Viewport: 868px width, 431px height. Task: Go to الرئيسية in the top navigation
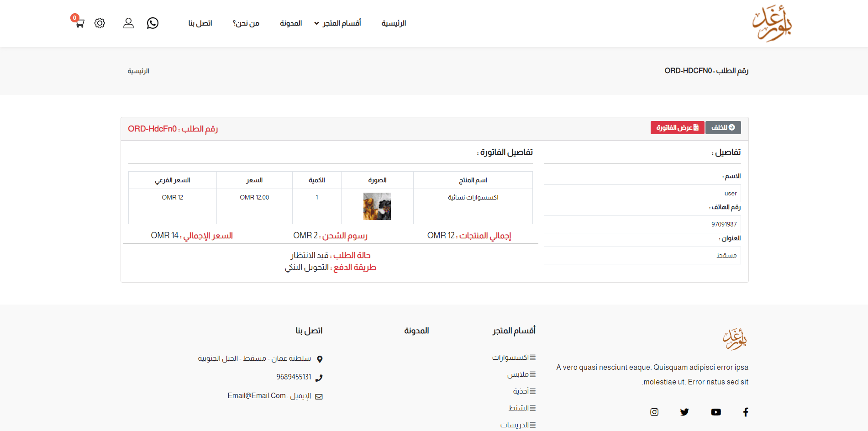(x=394, y=23)
